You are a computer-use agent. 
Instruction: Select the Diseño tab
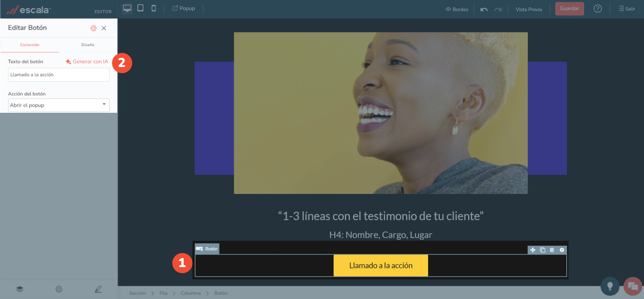(x=88, y=45)
